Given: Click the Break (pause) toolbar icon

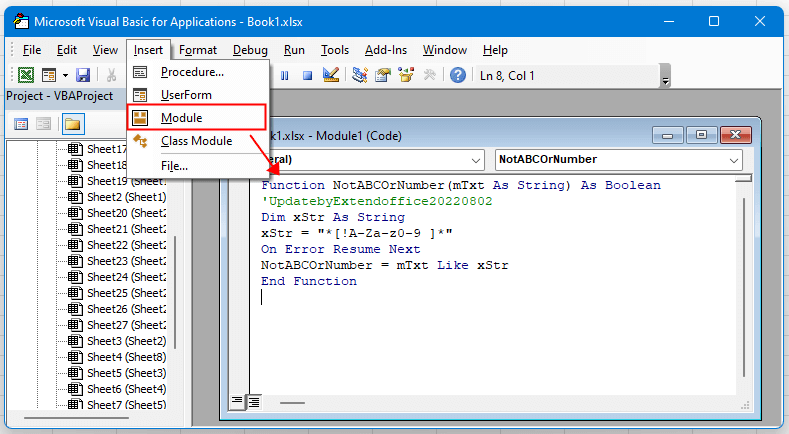Looking at the screenshot, I should pos(285,75).
